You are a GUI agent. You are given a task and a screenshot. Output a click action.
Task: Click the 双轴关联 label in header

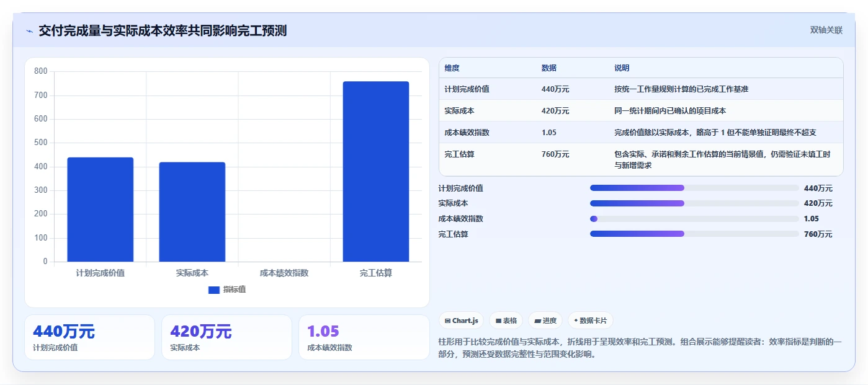[826, 30]
